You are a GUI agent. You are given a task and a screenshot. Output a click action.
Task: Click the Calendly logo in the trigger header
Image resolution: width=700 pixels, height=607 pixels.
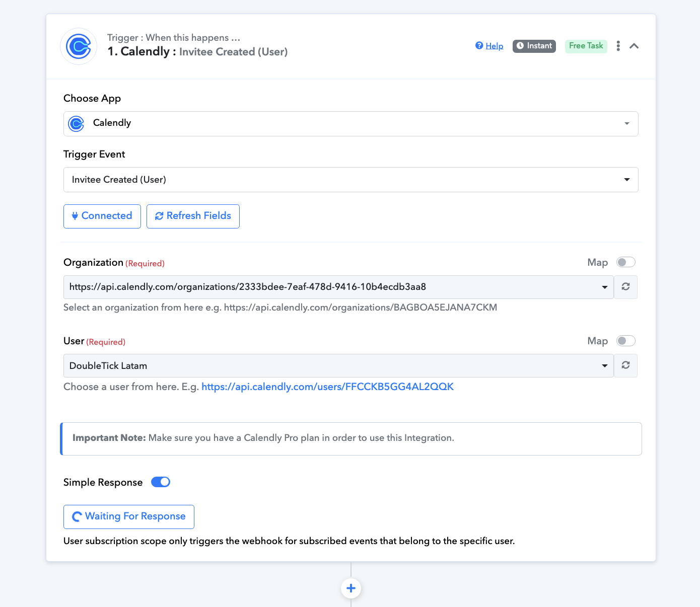click(79, 46)
